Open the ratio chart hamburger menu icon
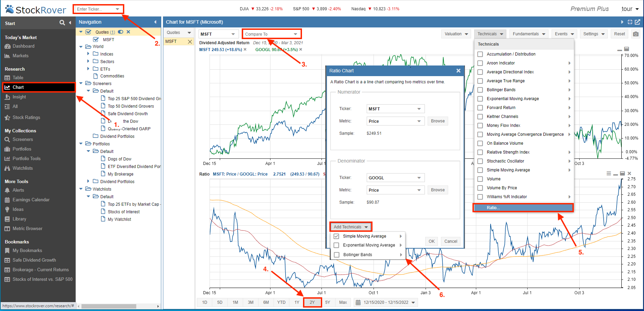 609,174
